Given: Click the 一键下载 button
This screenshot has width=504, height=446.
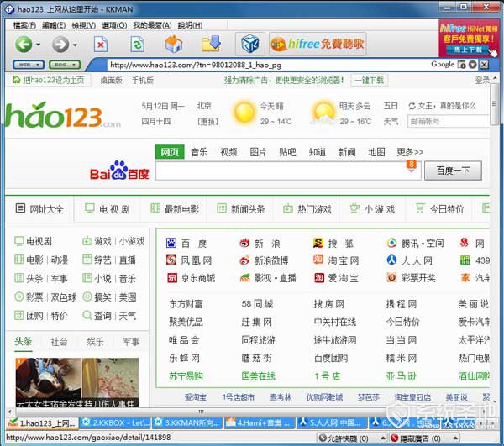Looking at the screenshot, I should (x=370, y=80).
